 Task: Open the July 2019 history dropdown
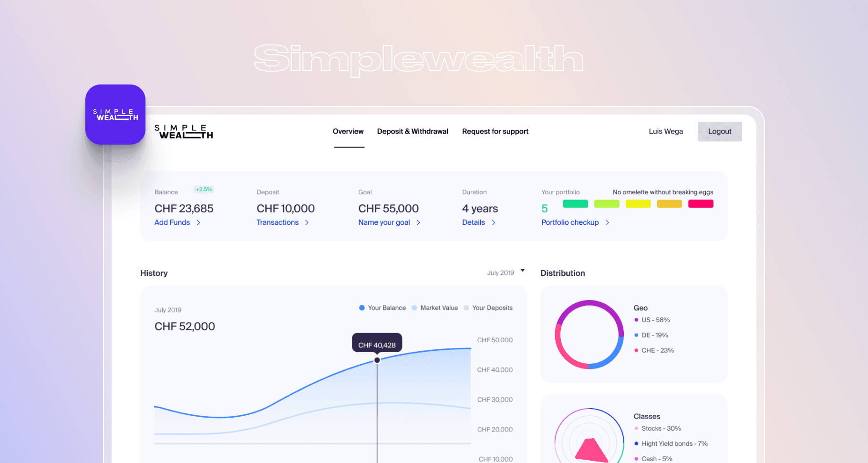(506, 273)
